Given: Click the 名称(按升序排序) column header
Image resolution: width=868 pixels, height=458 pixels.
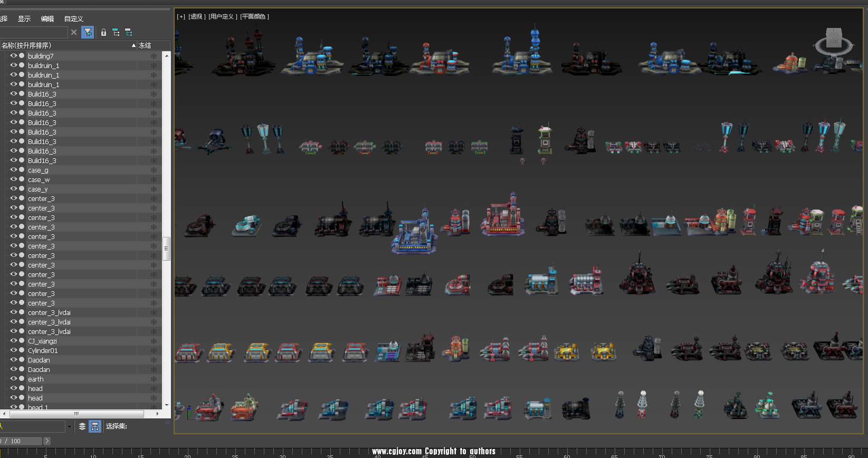Looking at the screenshot, I should coord(66,45).
